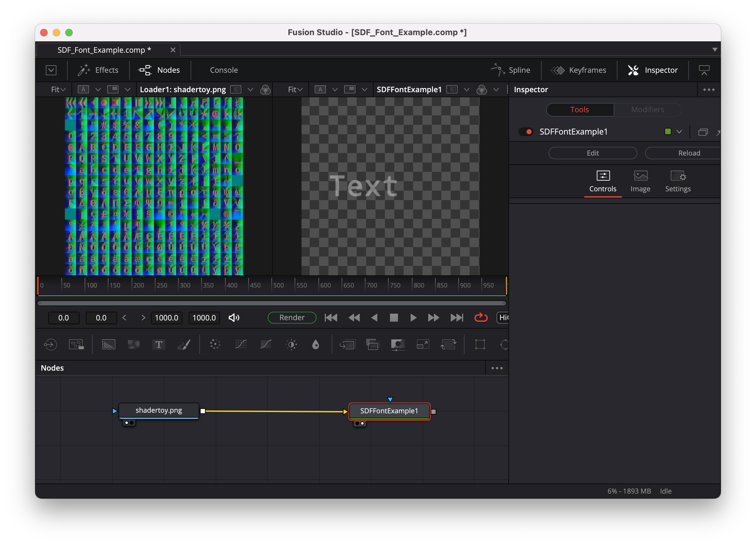Screen dimensions: 756x545
Task: Add a Rectangle mask tool
Action: coord(480,345)
